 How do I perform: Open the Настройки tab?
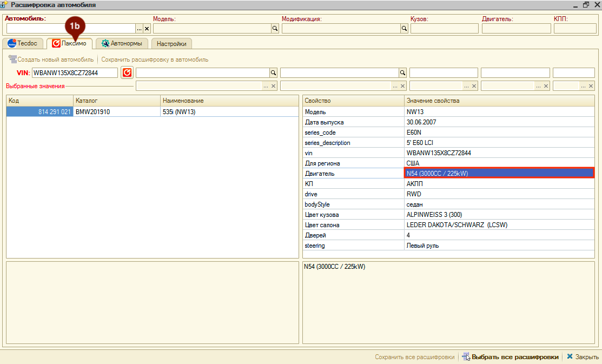pyautogui.click(x=171, y=44)
